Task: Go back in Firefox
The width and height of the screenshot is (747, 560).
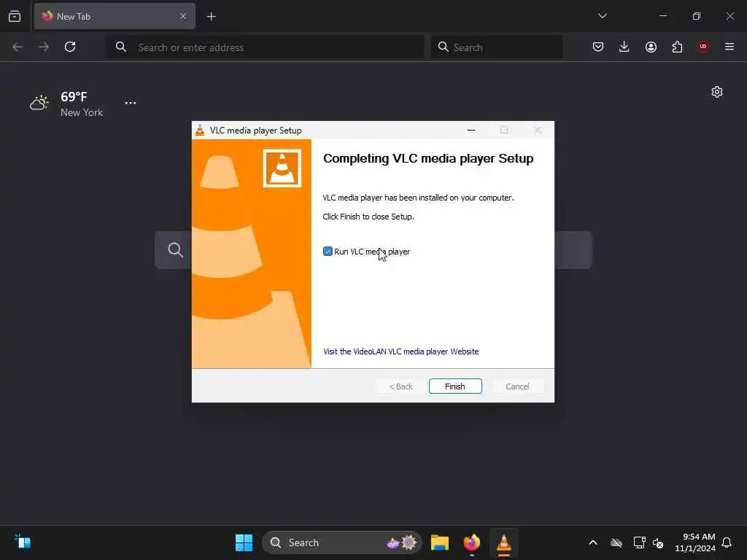Action: (x=18, y=47)
